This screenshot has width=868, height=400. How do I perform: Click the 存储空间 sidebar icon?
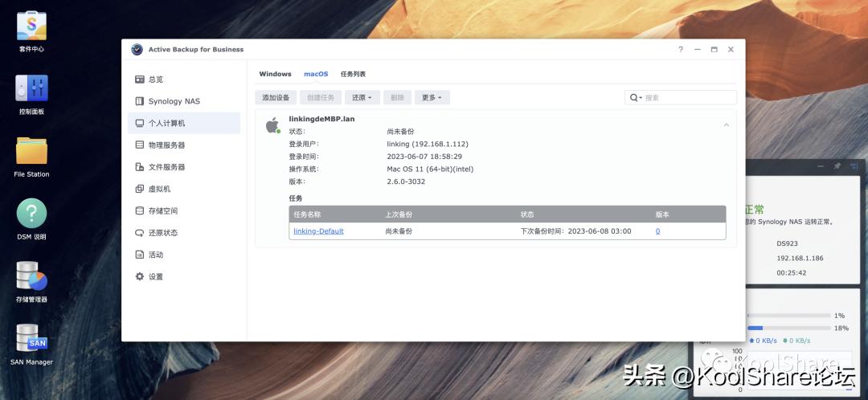point(140,210)
